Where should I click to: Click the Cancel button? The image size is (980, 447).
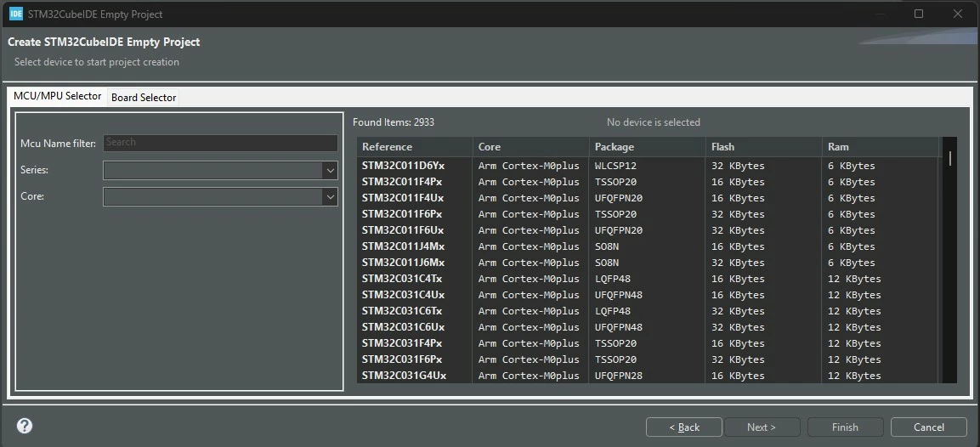click(x=929, y=427)
